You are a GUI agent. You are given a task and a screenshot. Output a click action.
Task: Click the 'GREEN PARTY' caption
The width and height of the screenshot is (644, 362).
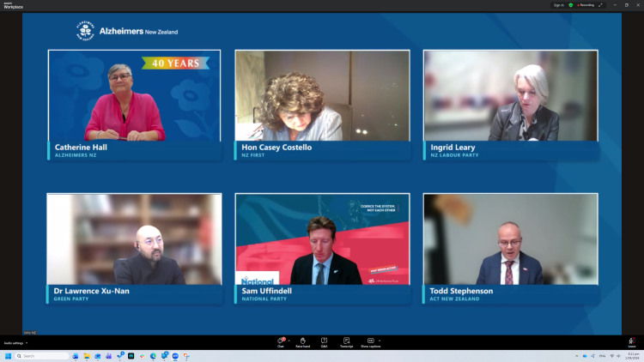coord(71,299)
